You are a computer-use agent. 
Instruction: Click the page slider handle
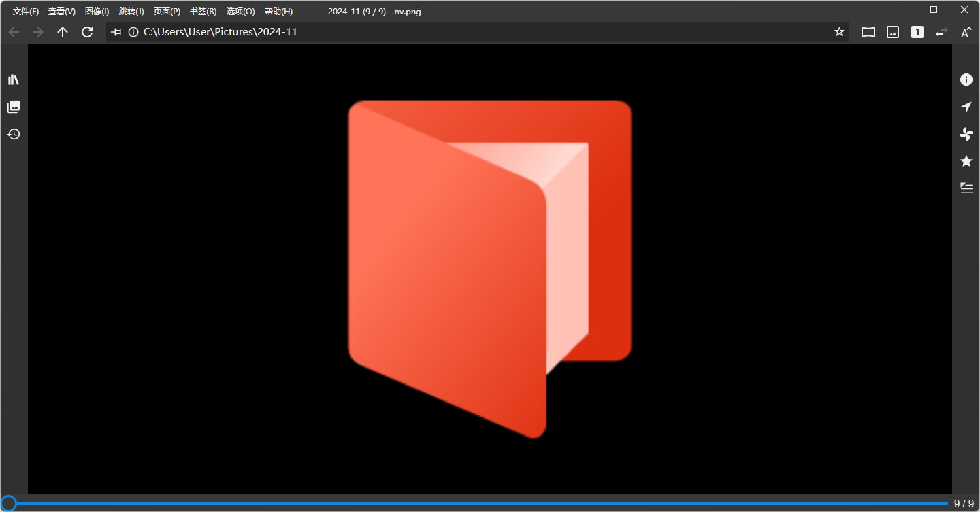8,503
